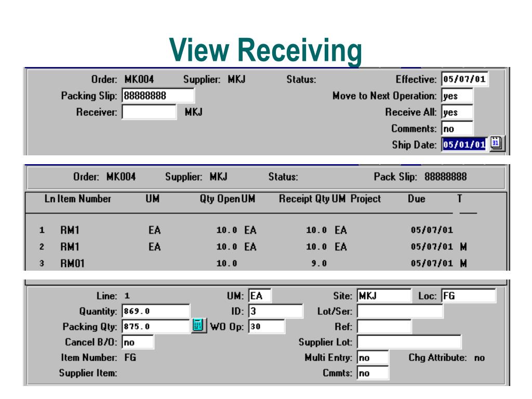
Task: Click the WO Op field showing 30
Action: (x=267, y=326)
